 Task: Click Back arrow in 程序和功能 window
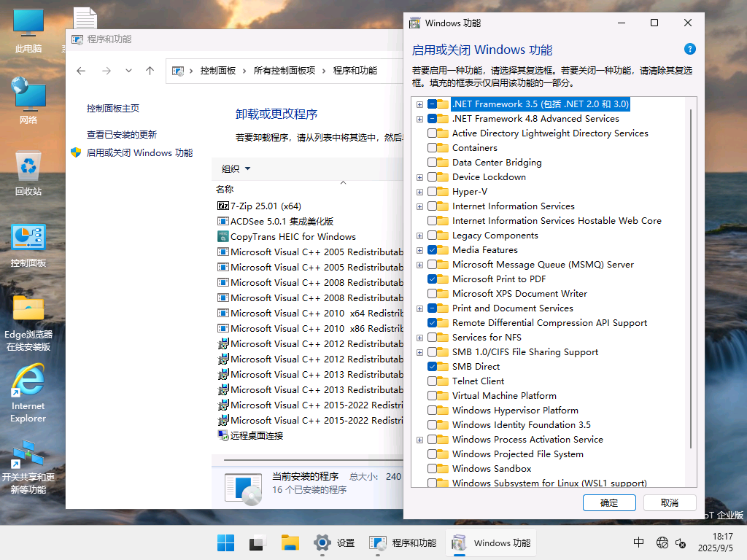pyautogui.click(x=81, y=71)
